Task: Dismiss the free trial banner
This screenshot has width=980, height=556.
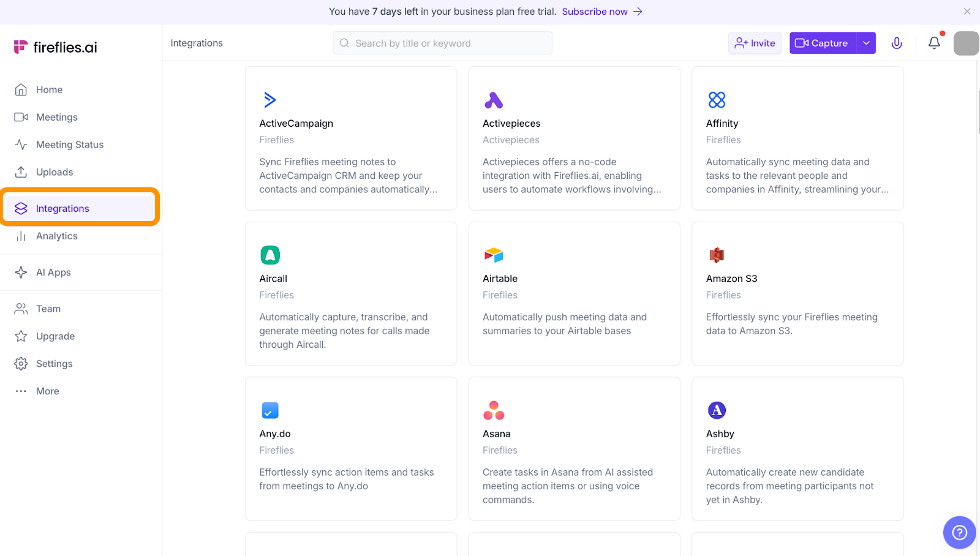Action: 967,12
